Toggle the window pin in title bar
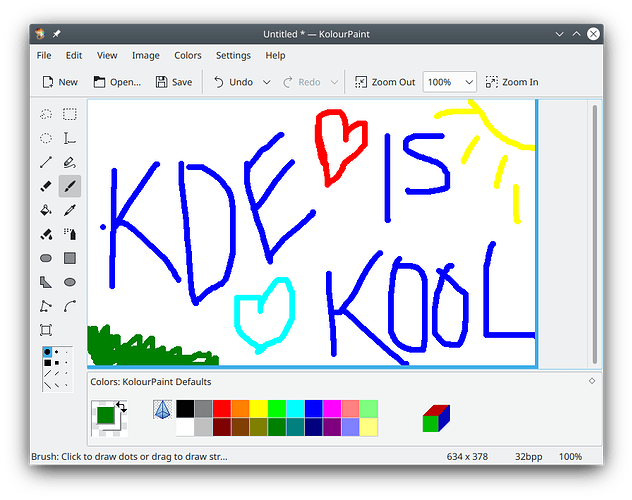Image resolution: width=632 pixels, height=500 pixels. [56, 33]
